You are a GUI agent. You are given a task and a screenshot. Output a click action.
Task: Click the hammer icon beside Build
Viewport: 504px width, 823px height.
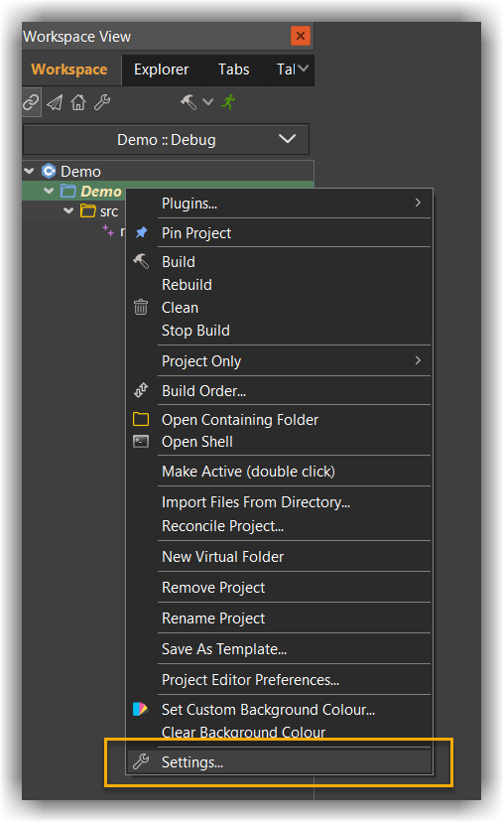tap(141, 261)
